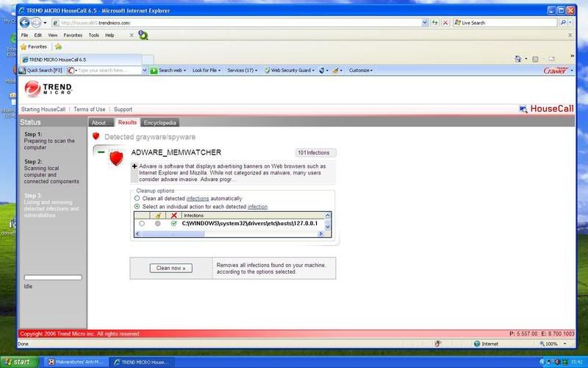Viewport: 588px width, 368px height.
Task: Select the first radio button in infection row
Action: click(141, 223)
